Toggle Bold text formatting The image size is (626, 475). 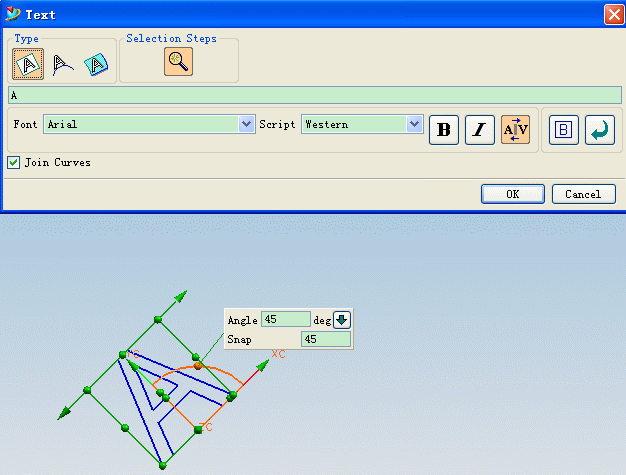[x=444, y=130]
